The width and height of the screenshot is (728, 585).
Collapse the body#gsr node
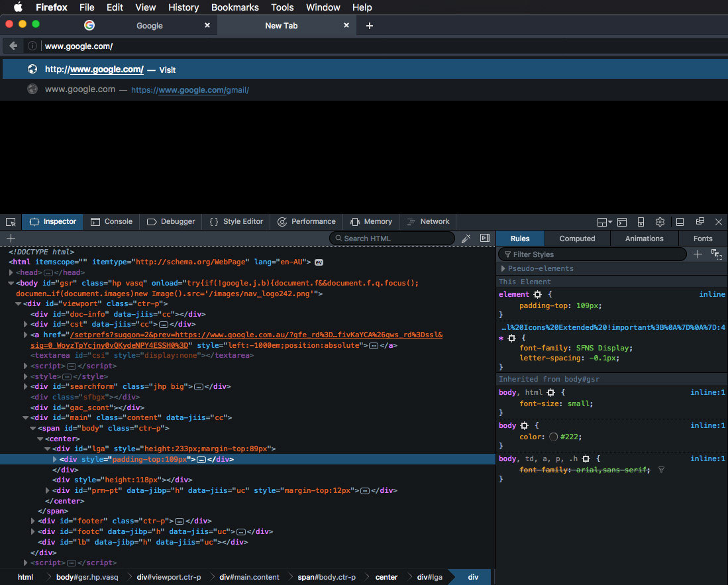coord(11,283)
